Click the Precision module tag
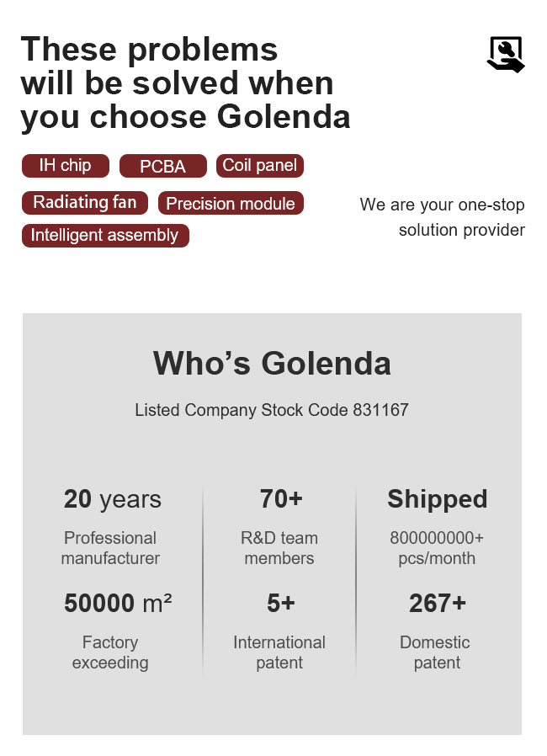This screenshot has width=547, height=756. [x=231, y=204]
